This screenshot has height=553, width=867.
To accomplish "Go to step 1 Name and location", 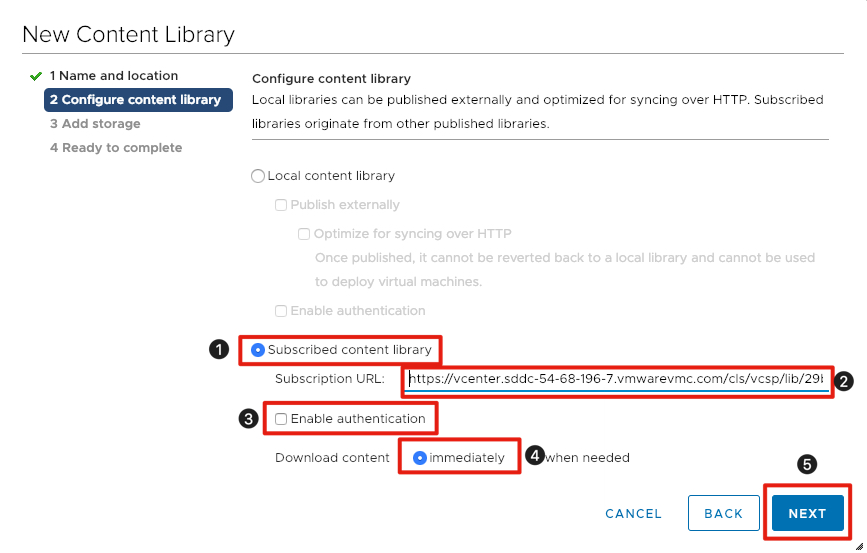I will pyautogui.click(x=114, y=76).
